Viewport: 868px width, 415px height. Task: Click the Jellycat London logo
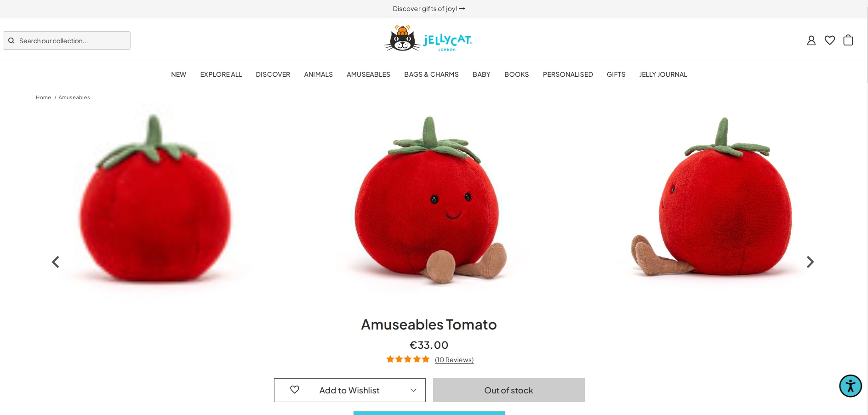tap(428, 38)
